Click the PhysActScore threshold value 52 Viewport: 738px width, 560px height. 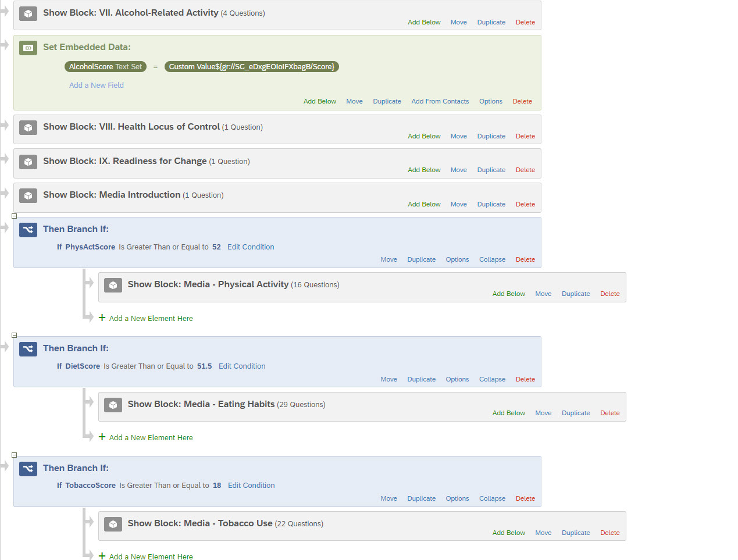pos(216,247)
